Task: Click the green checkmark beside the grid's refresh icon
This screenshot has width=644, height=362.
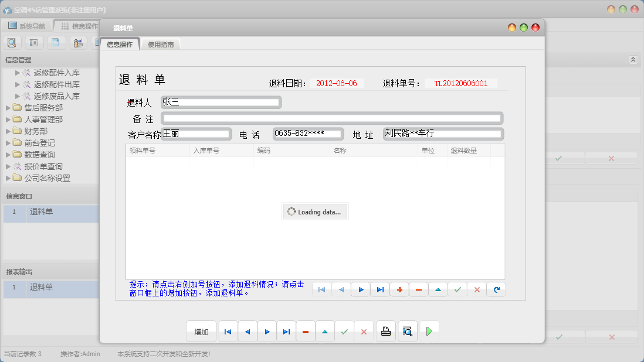Action: click(x=457, y=289)
